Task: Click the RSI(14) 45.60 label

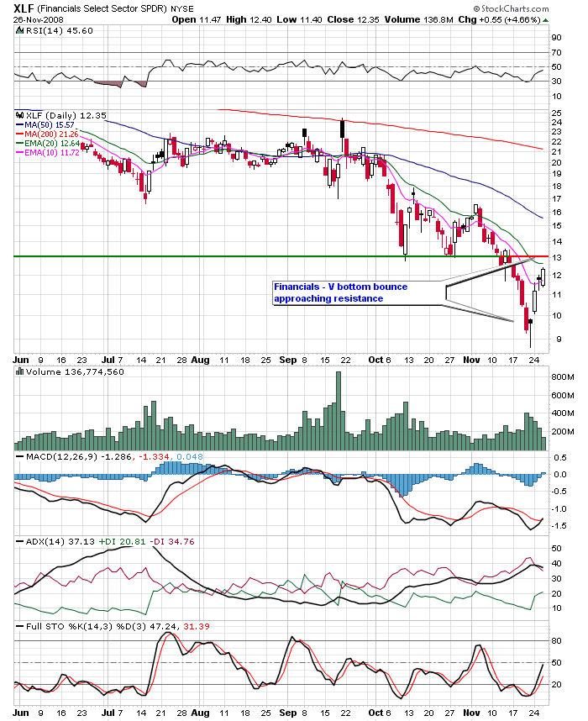Action: (60, 31)
